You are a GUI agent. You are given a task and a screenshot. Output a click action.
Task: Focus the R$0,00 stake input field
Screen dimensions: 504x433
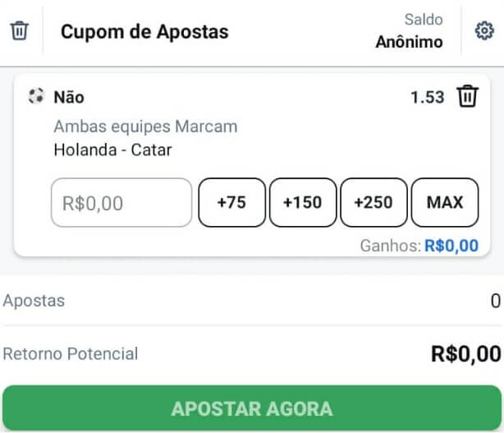pos(121,203)
